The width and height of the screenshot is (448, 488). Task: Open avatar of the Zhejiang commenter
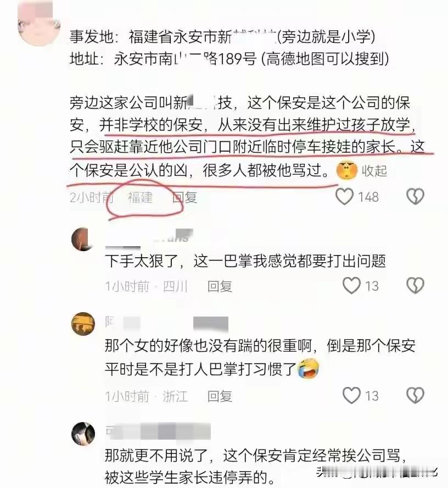click(83, 324)
